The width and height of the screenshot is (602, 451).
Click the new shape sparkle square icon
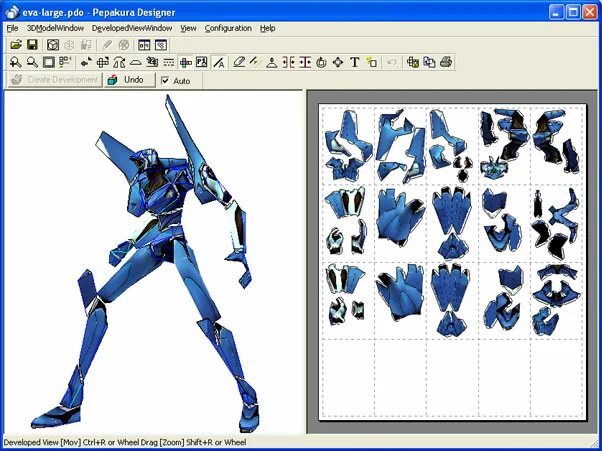(372, 62)
